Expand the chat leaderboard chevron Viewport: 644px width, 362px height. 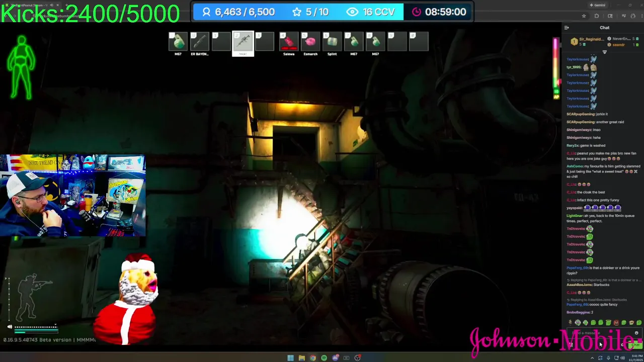tap(605, 52)
